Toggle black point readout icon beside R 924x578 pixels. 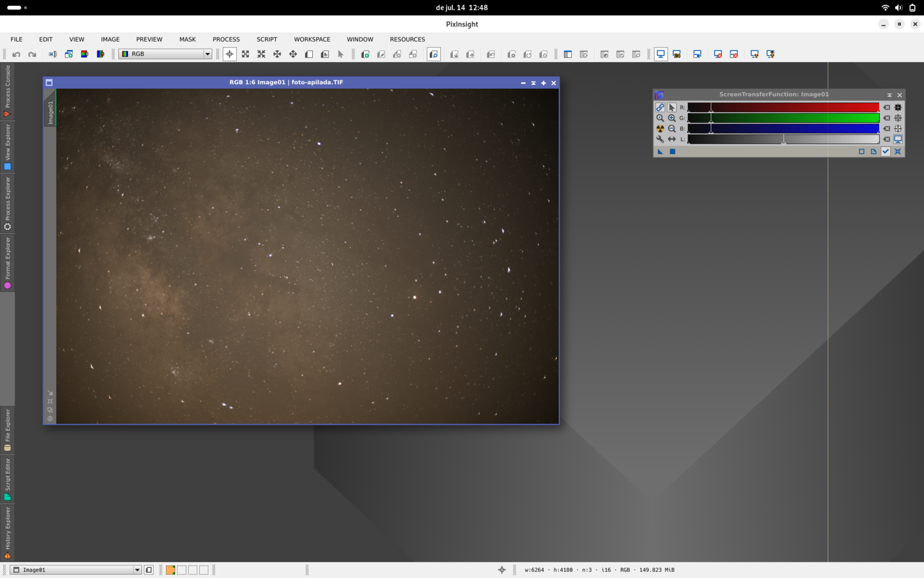(x=898, y=107)
